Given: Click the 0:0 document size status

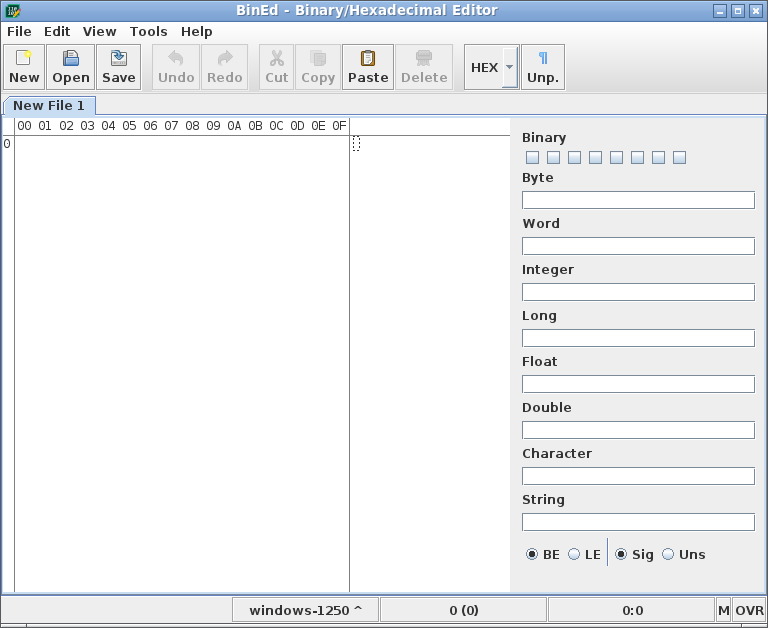Looking at the screenshot, I should point(632,610).
